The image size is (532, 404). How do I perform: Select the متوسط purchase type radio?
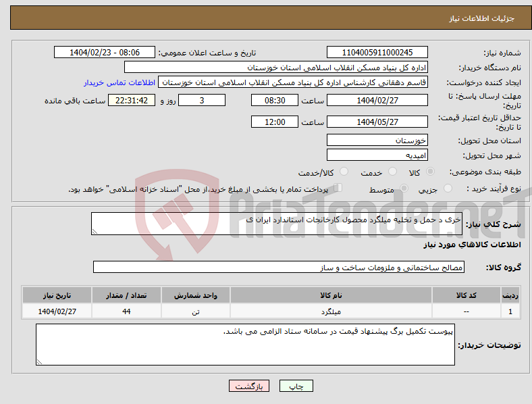pyautogui.click(x=404, y=188)
